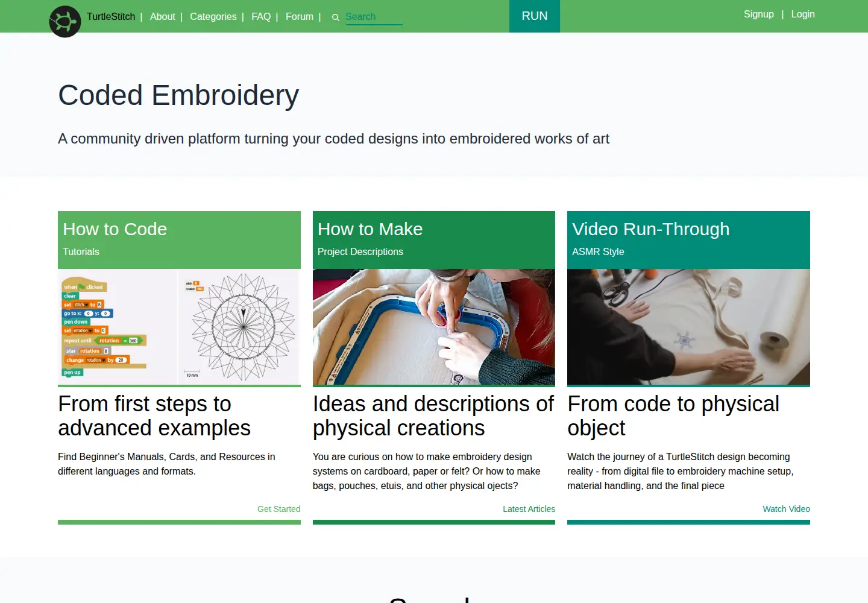Open the Login link
The image size is (868, 603).
pos(803,14)
